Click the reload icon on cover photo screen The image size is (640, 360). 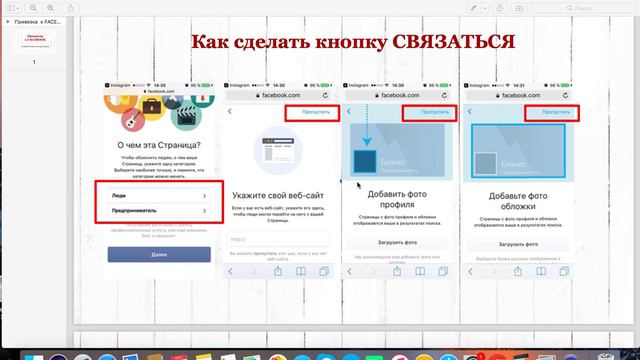tap(565, 95)
